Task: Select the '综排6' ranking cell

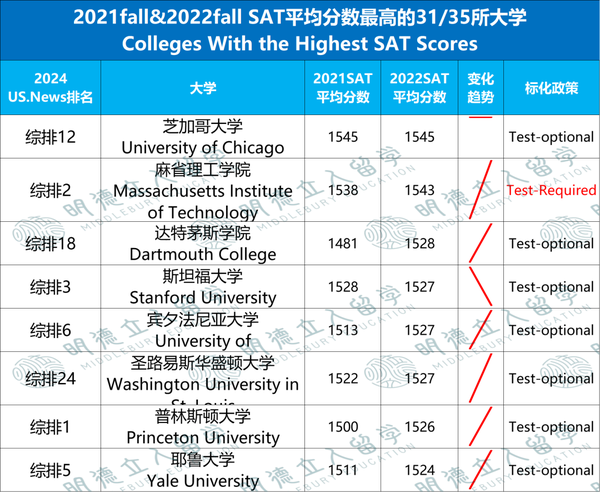Action: point(51,330)
